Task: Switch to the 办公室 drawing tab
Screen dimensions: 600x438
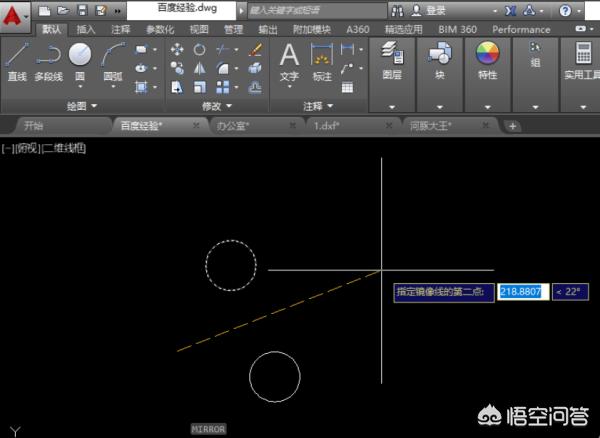Action: coord(234,126)
